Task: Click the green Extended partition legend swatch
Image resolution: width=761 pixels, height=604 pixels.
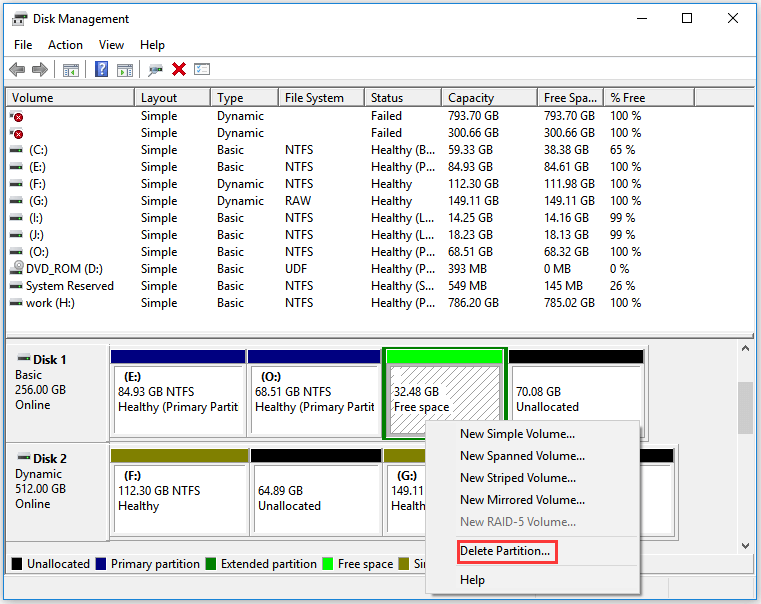Action: 211,564
